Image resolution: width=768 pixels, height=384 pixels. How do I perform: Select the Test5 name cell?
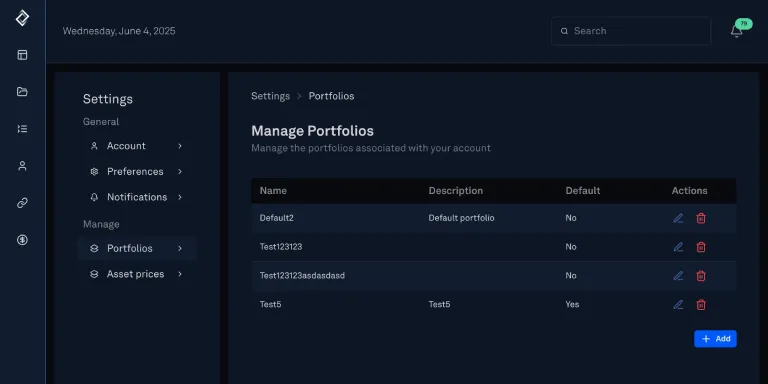270,305
